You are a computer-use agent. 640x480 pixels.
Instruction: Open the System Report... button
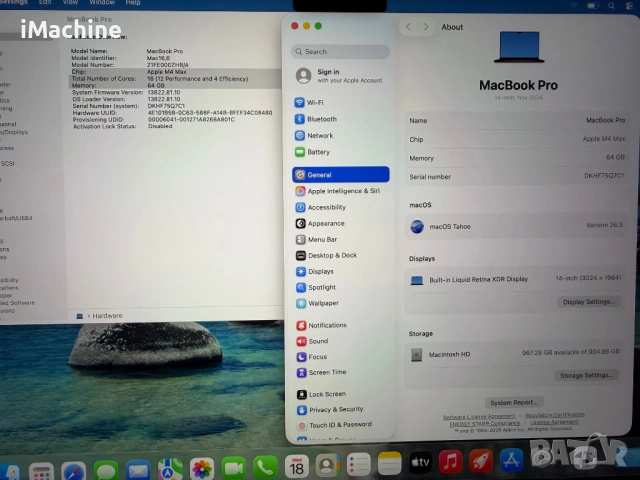click(x=514, y=402)
